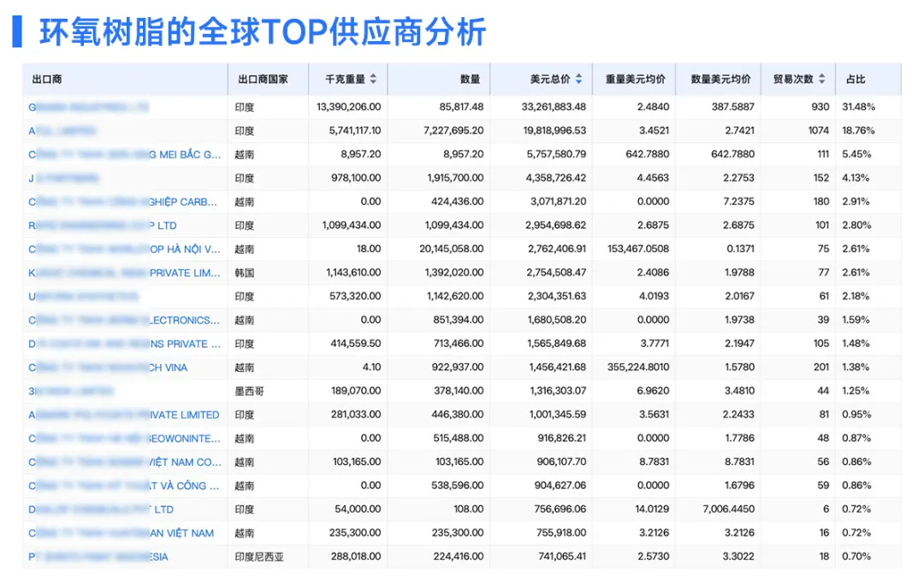The image size is (924, 583).
Task: Open exporter link ending in T VÀ CÔNG ...
Action: click(124, 486)
